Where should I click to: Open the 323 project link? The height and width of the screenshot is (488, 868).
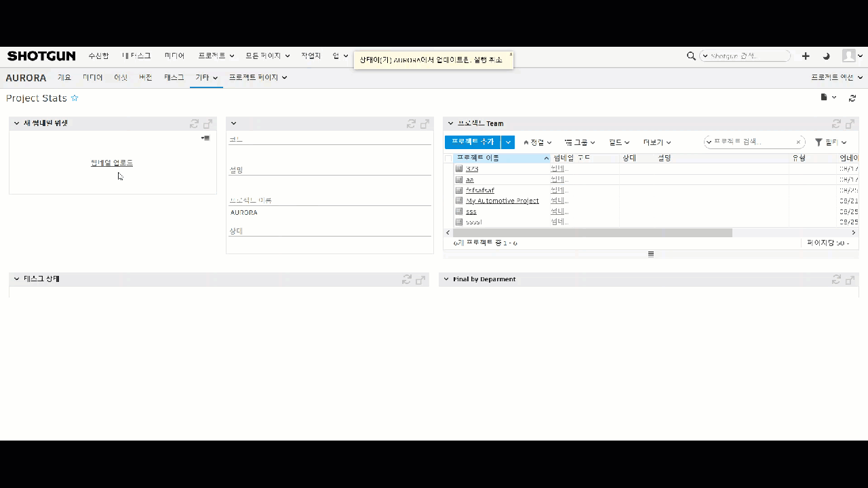(x=472, y=169)
